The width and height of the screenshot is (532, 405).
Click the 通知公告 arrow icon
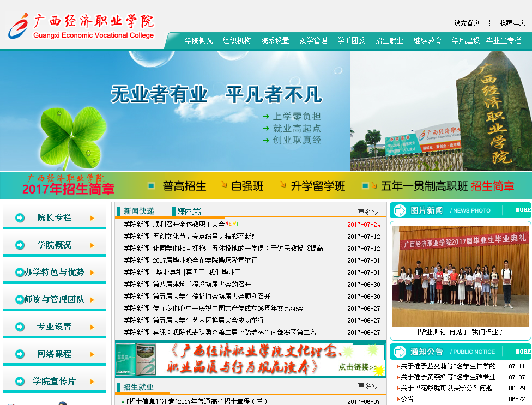(x=400, y=352)
